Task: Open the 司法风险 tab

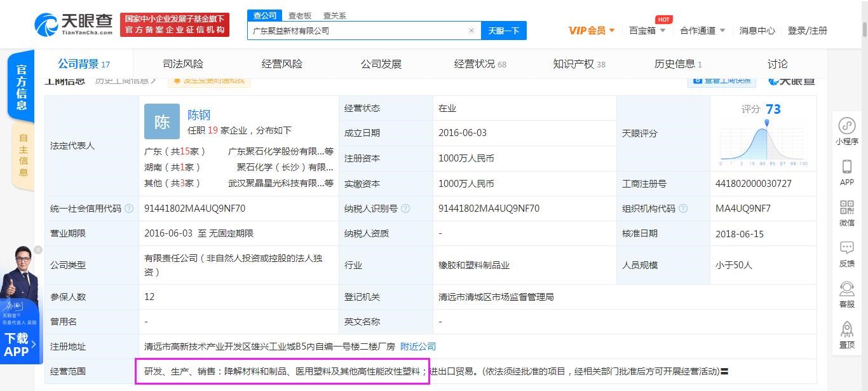Action: (x=183, y=64)
